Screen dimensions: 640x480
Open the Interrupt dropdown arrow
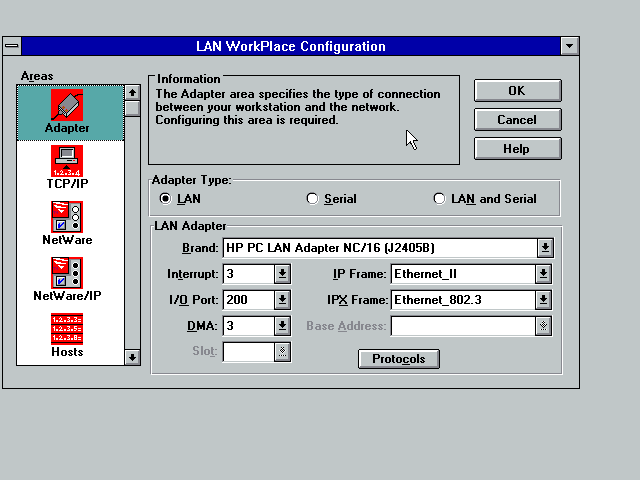tap(282, 274)
